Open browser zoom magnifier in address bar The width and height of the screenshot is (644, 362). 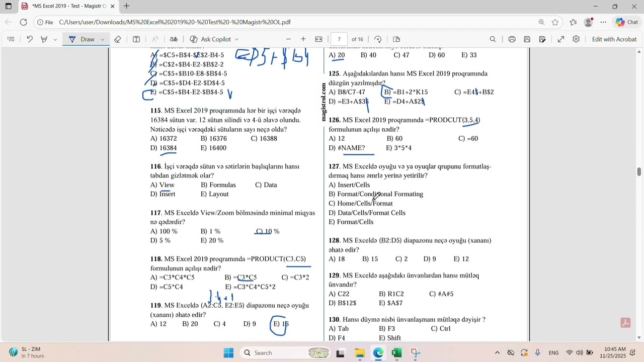click(x=541, y=22)
